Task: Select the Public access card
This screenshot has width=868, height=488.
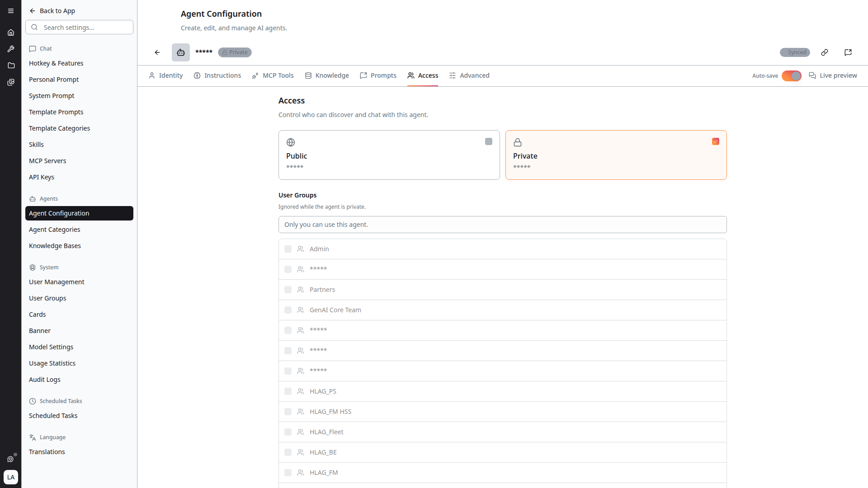Action: coord(389,155)
